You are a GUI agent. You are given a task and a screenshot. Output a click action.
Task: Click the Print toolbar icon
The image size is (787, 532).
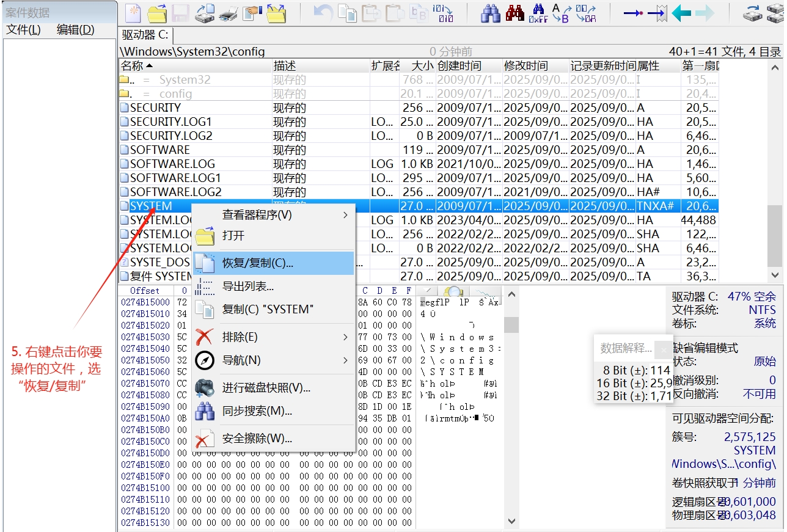pos(228,13)
